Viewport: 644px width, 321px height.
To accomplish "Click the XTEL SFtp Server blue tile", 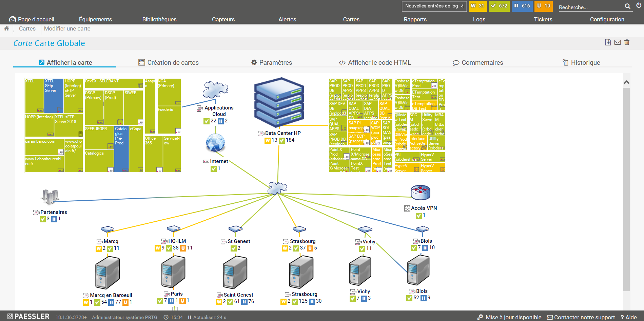I will coord(54,96).
